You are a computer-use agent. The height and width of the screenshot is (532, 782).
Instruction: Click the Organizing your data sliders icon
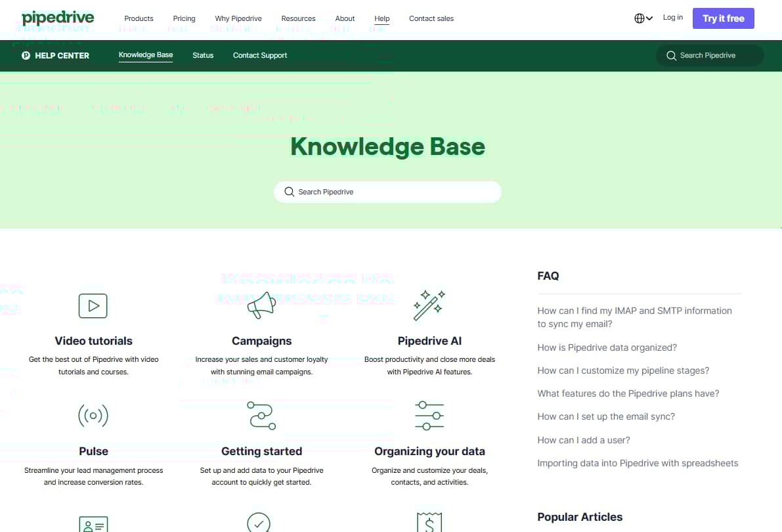click(429, 415)
